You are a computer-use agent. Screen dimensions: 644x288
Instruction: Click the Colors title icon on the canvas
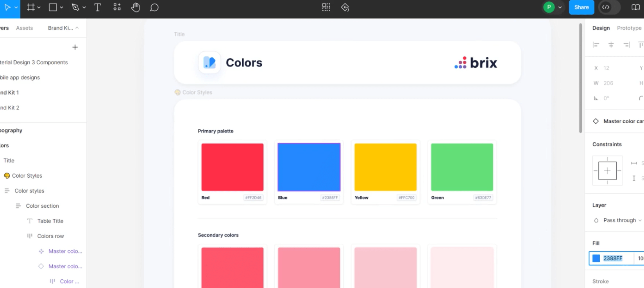click(209, 63)
